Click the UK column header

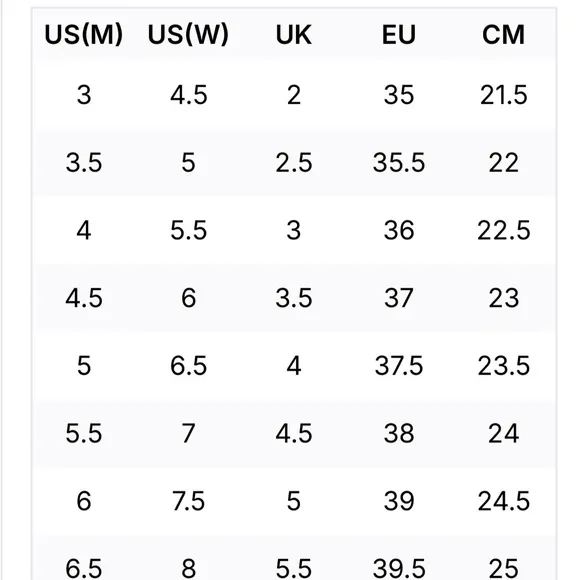[294, 35]
